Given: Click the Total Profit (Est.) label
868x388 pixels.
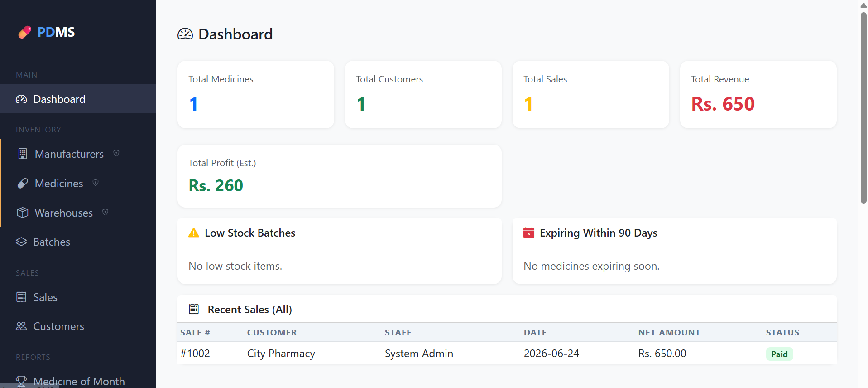Looking at the screenshot, I should (222, 163).
